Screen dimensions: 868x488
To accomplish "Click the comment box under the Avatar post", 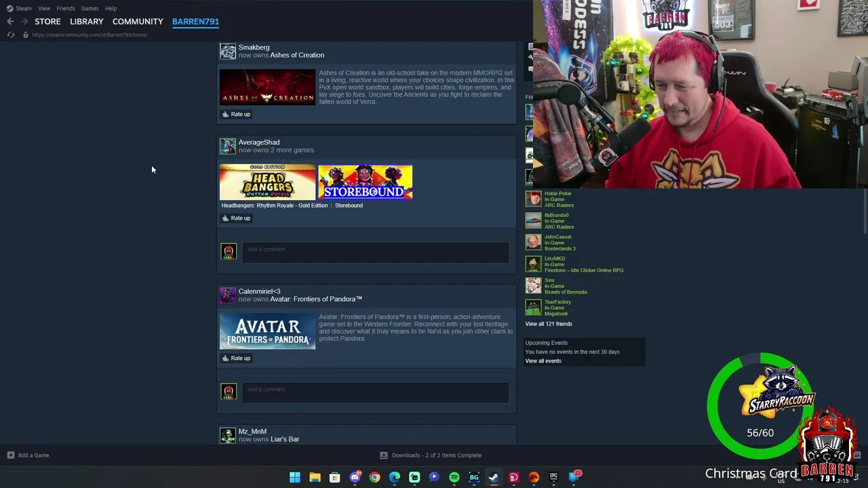I will click(x=376, y=393).
